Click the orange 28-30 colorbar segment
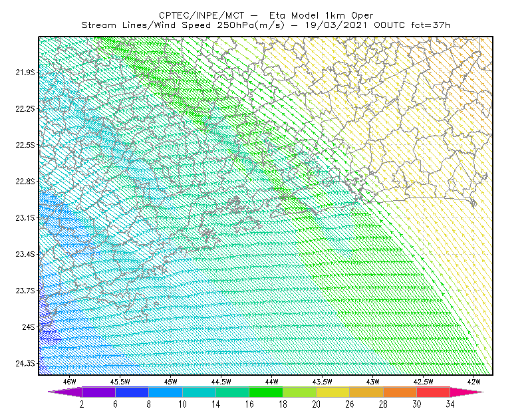Screen dimensions: 532x411 pos(400,392)
